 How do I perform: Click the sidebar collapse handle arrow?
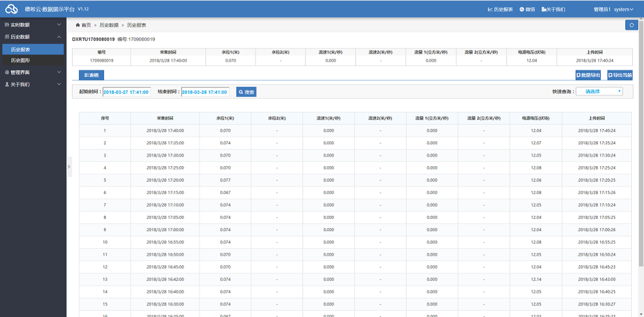tap(69, 167)
